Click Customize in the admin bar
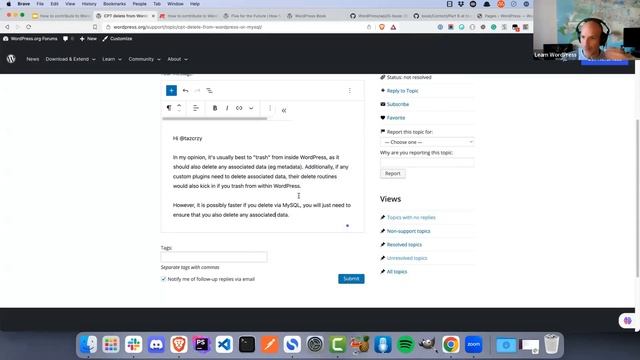 point(118,39)
